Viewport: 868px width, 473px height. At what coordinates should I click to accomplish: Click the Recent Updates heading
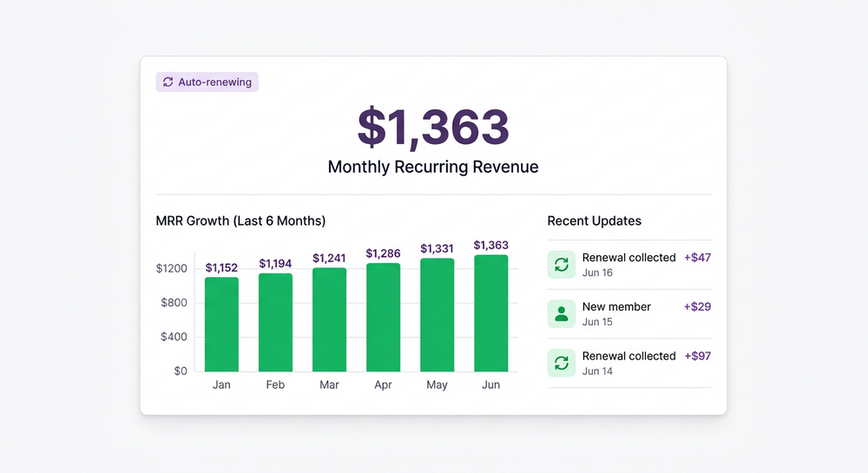(x=594, y=220)
